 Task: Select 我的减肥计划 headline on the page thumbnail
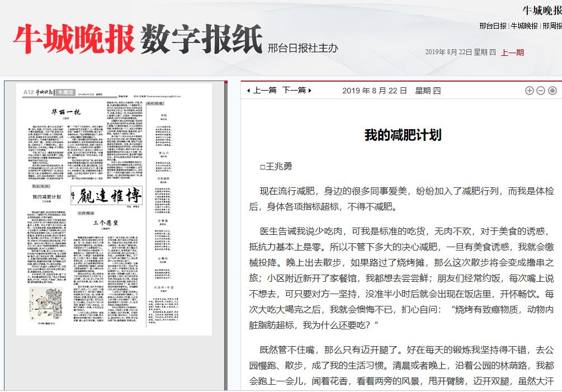tap(46, 197)
